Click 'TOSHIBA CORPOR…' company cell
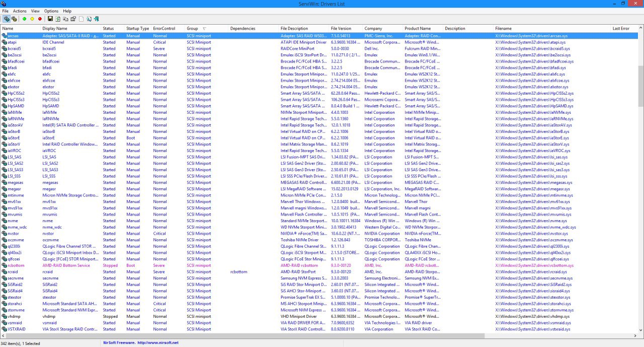This screenshot has height=347, width=644. pyautogui.click(x=382, y=240)
